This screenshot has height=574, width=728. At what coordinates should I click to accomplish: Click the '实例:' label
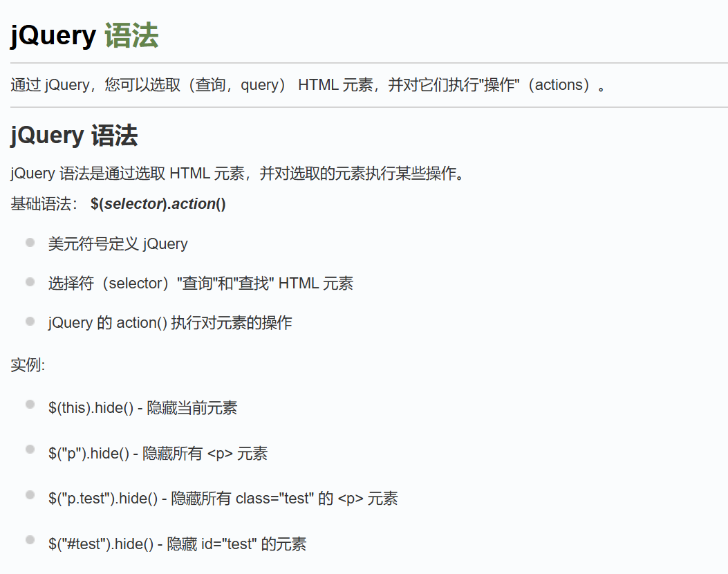coord(28,365)
